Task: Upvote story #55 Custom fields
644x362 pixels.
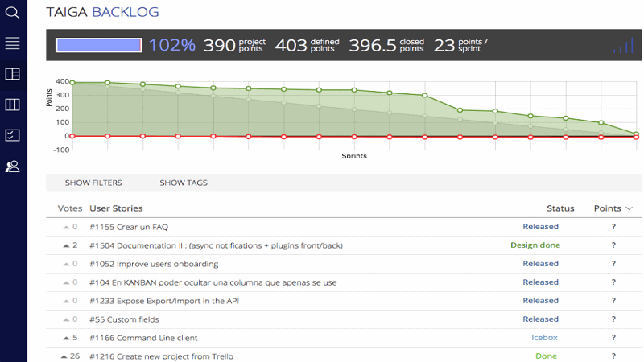Action: pyautogui.click(x=66, y=319)
